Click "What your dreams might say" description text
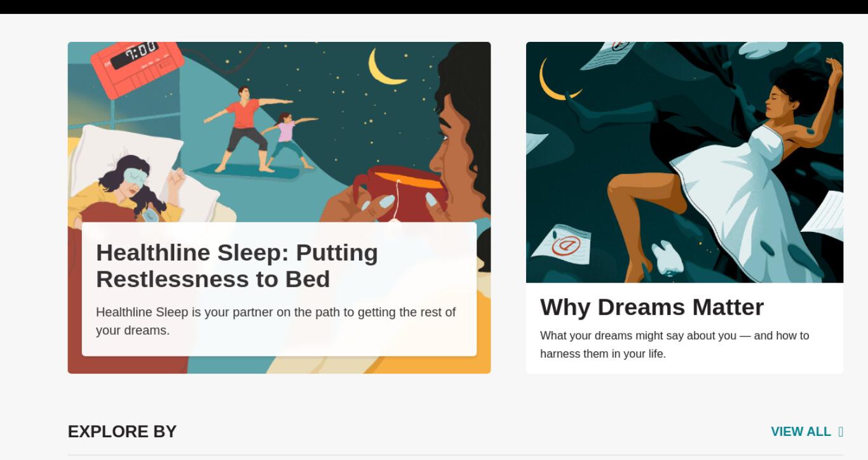This screenshot has height=460, width=868. click(x=674, y=344)
